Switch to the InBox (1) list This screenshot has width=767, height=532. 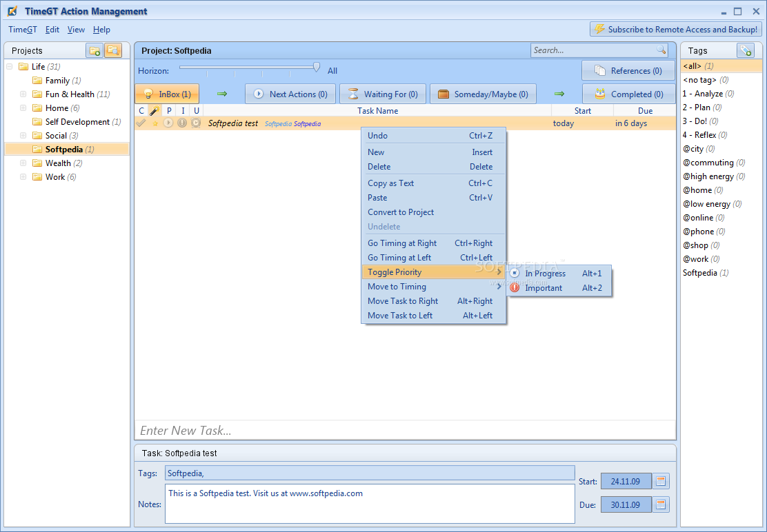(167, 94)
